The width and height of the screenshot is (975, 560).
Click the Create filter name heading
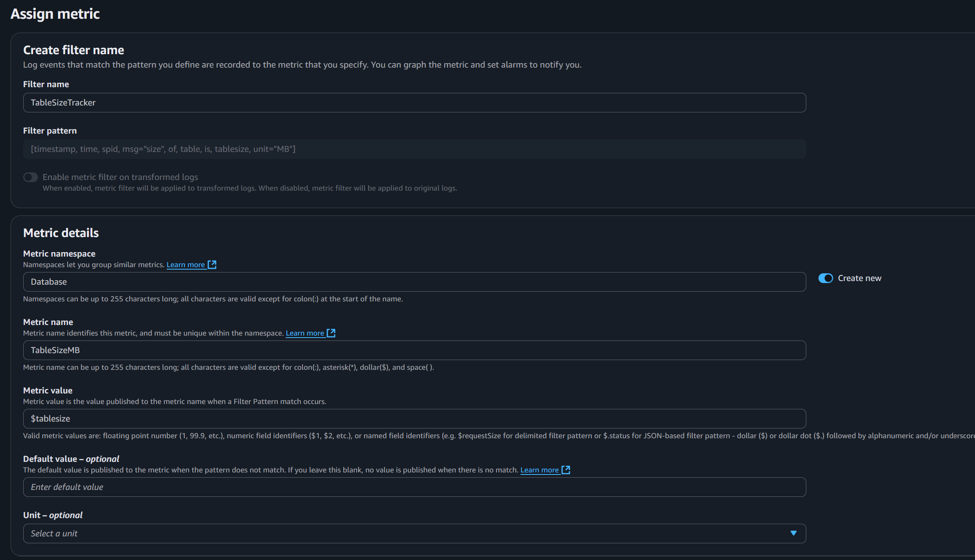(73, 50)
